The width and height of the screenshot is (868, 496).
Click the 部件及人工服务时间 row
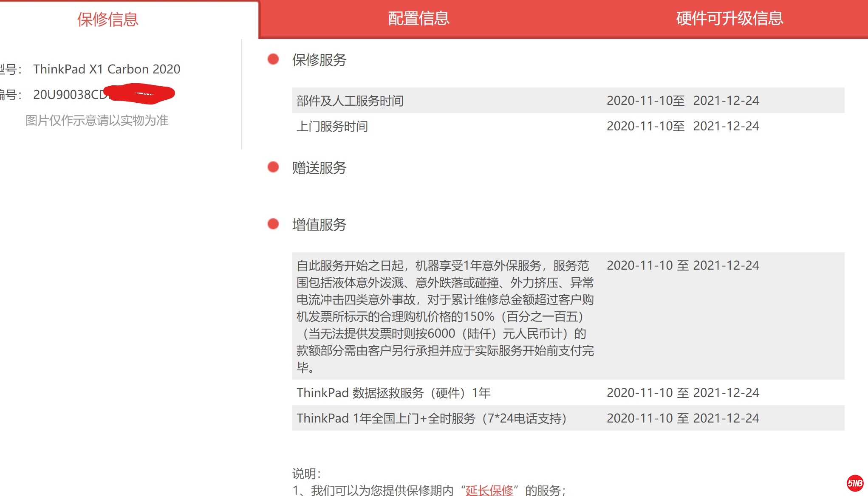pos(350,101)
